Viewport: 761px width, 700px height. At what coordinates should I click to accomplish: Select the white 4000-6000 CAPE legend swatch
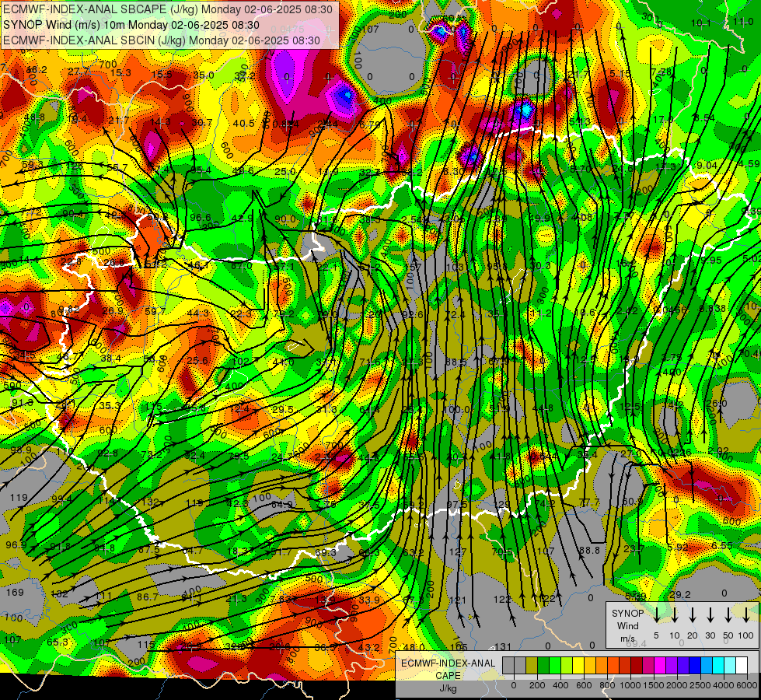point(741,666)
